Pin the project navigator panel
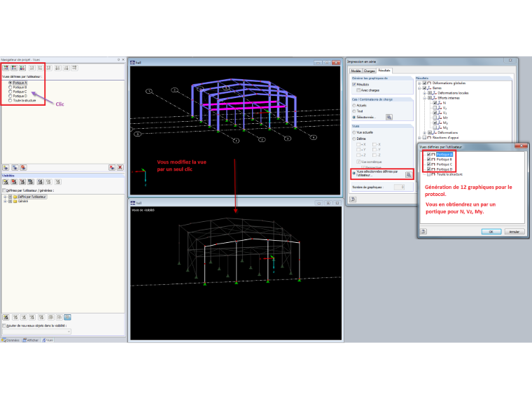This screenshot has height=399, width=532. coord(118,59)
